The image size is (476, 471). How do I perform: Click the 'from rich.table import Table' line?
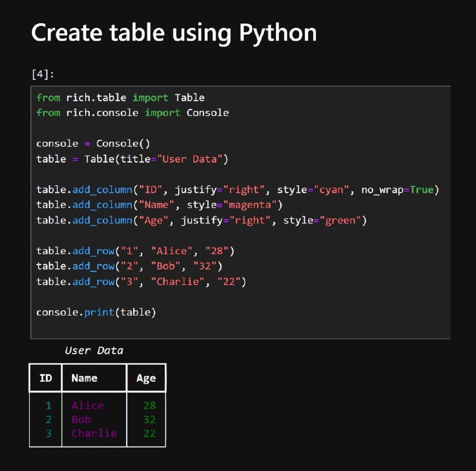tap(121, 98)
